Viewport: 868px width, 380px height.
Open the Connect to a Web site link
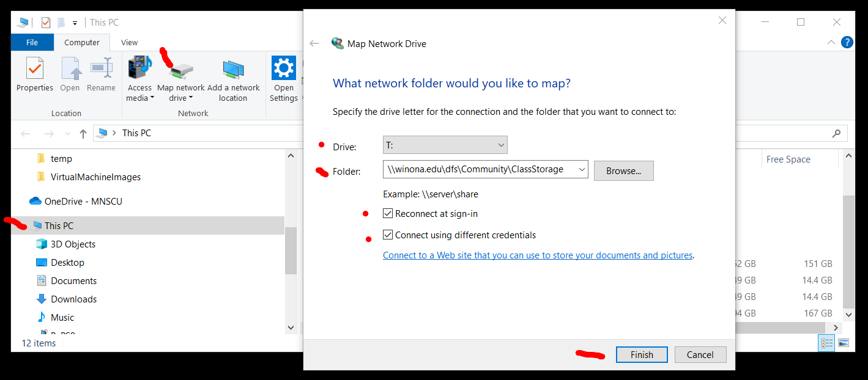coord(538,255)
